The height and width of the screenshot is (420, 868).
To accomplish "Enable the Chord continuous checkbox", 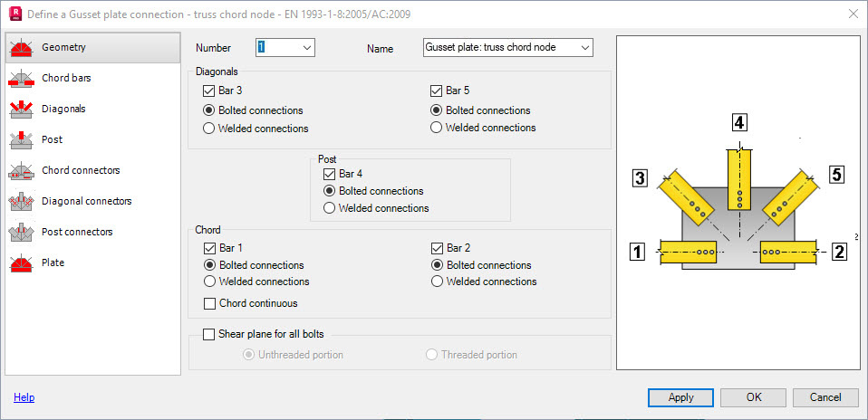I will [x=211, y=303].
